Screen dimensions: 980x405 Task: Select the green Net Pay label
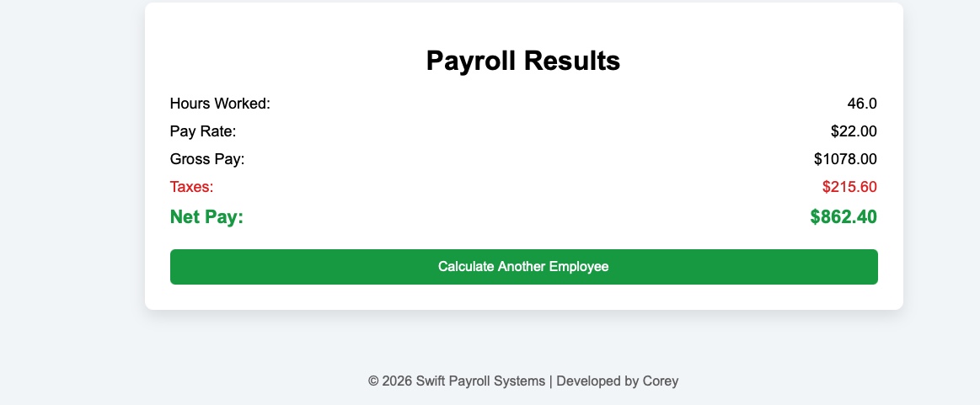pyautogui.click(x=206, y=217)
